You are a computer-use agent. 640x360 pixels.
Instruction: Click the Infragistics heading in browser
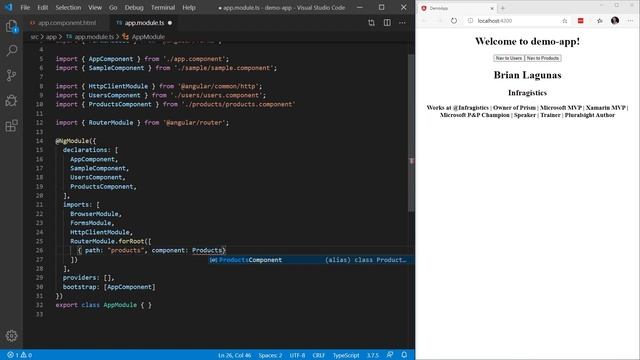point(527,93)
